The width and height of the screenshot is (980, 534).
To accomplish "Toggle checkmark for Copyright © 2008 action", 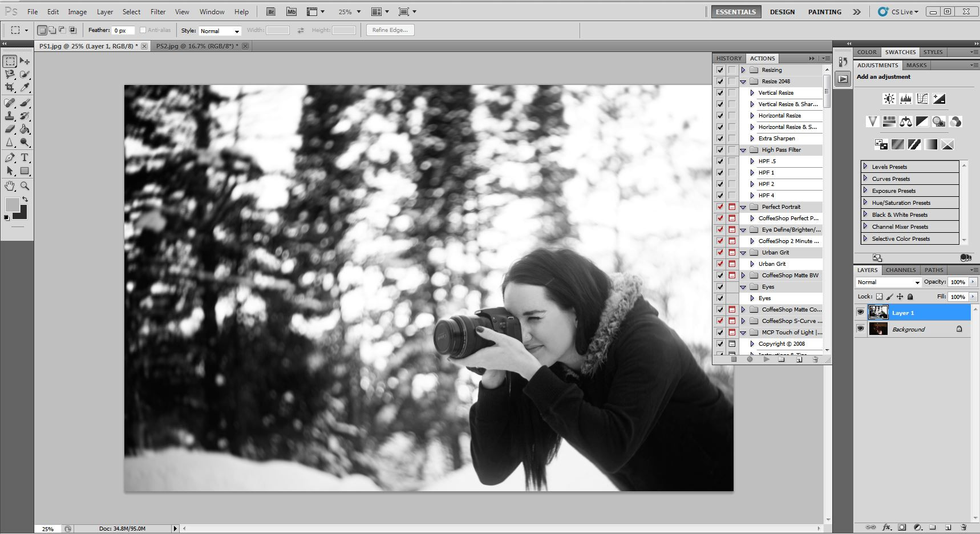I will coord(720,343).
